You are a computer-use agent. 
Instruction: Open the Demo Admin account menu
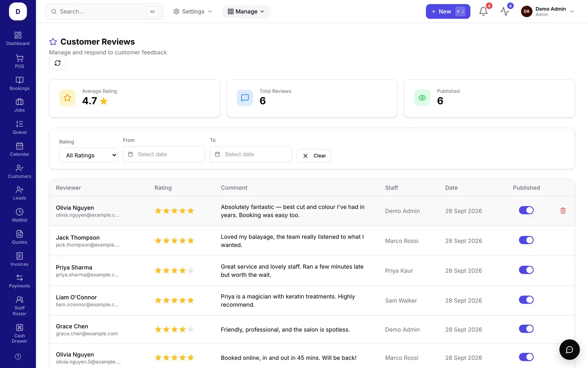pyautogui.click(x=547, y=11)
